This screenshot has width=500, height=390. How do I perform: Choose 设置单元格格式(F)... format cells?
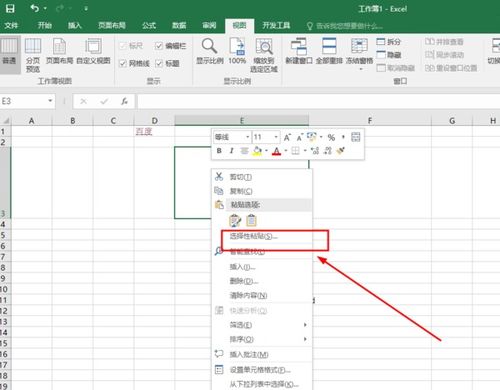pyautogui.click(x=262, y=370)
